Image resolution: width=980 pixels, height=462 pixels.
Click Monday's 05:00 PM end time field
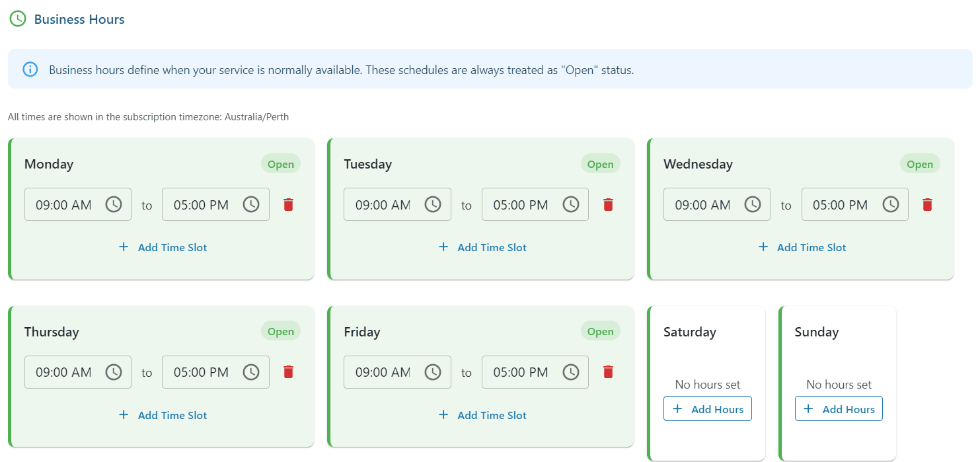(200, 205)
